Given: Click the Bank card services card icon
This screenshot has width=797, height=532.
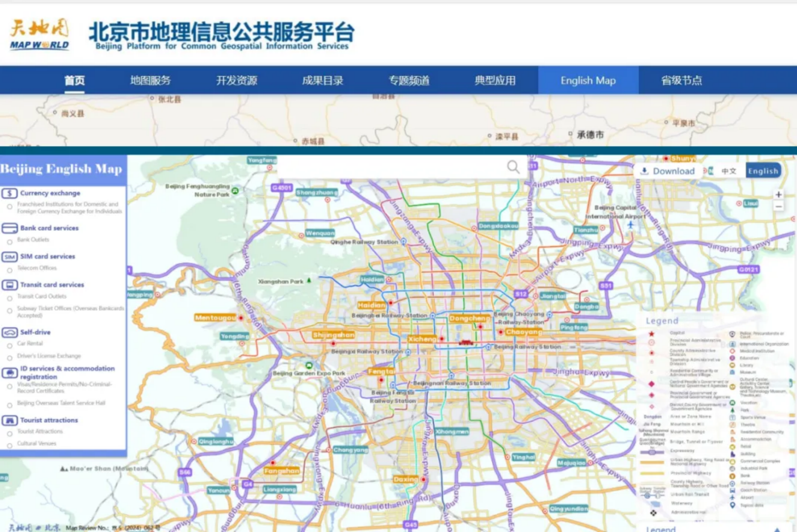Looking at the screenshot, I should point(9,228).
